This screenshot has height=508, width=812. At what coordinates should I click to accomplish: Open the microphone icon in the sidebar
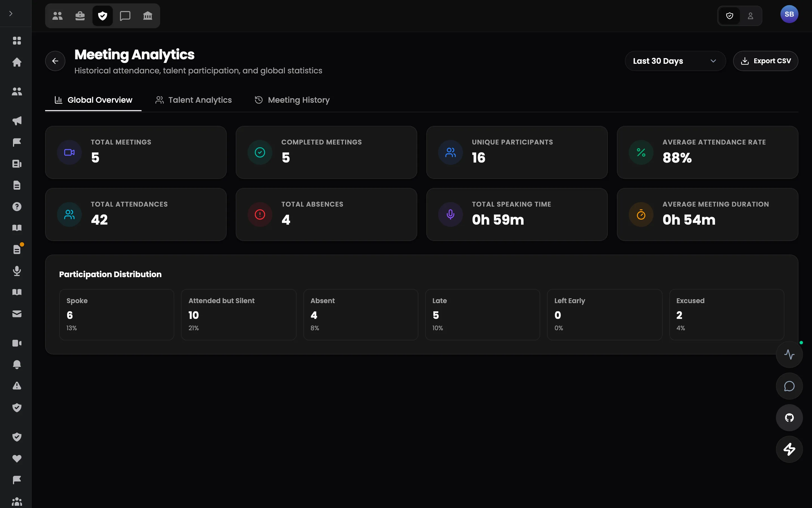17,271
